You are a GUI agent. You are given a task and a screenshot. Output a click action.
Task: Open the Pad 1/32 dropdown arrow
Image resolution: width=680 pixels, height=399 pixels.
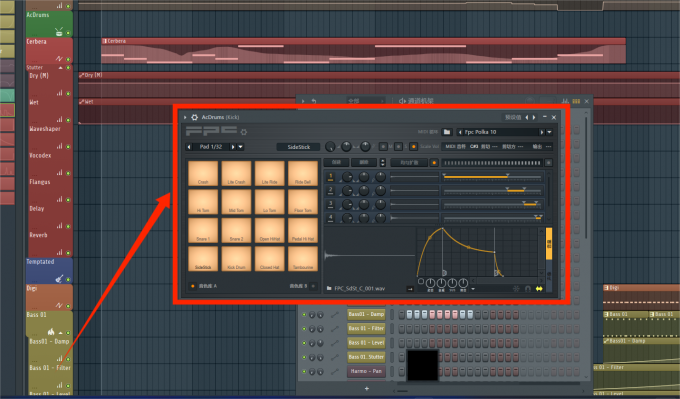click(241, 147)
